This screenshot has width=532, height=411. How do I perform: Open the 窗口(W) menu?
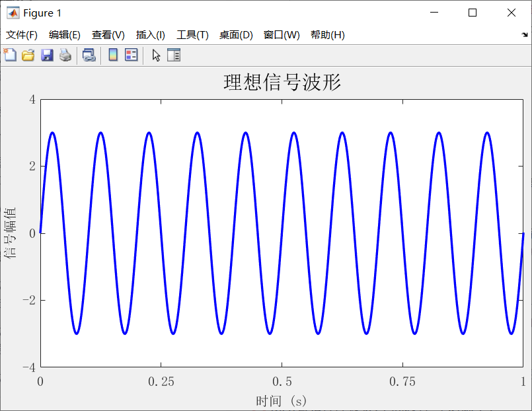click(x=282, y=35)
